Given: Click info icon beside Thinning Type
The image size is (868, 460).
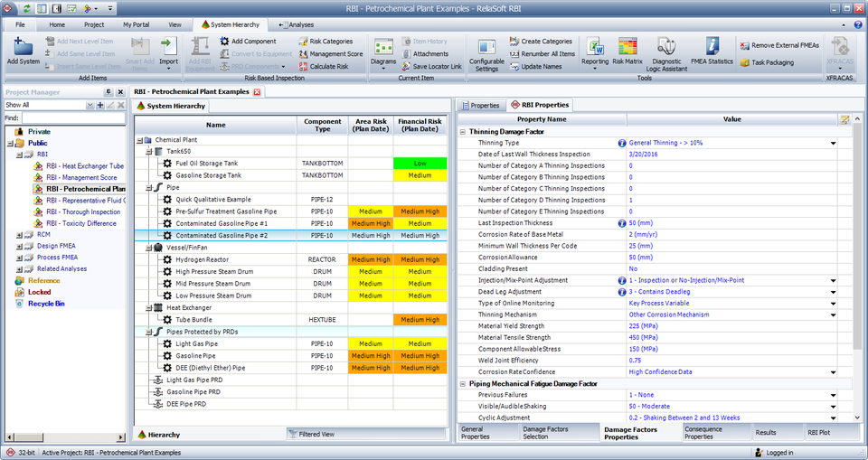Looking at the screenshot, I should click(x=622, y=143).
